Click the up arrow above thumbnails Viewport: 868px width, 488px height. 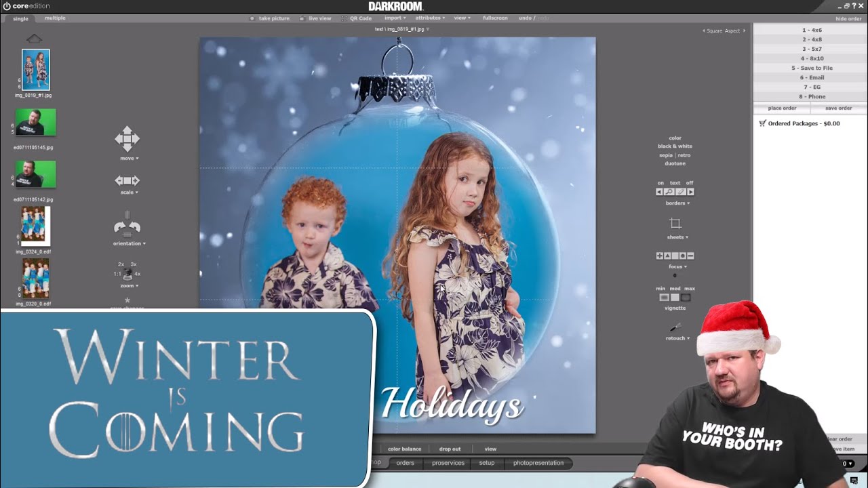tap(34, 39)
